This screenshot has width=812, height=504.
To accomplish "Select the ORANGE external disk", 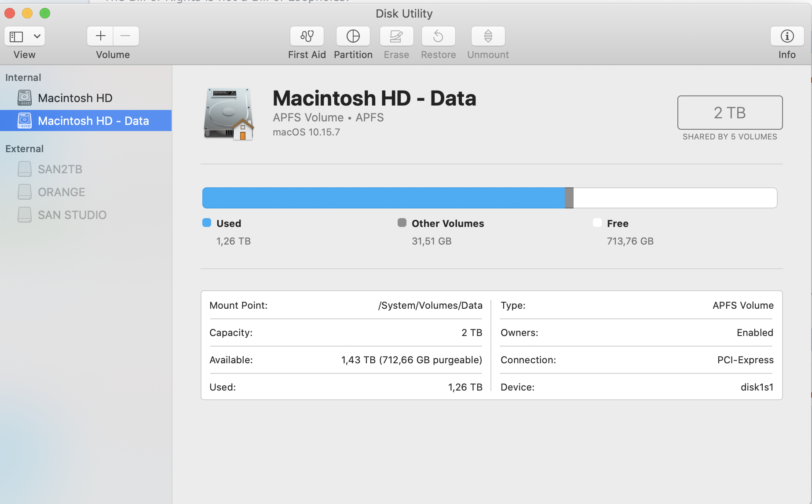I will [86, 192].
